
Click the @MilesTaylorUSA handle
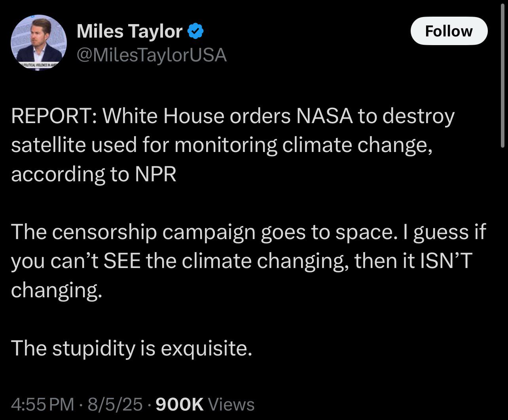[x=152, y=55]
